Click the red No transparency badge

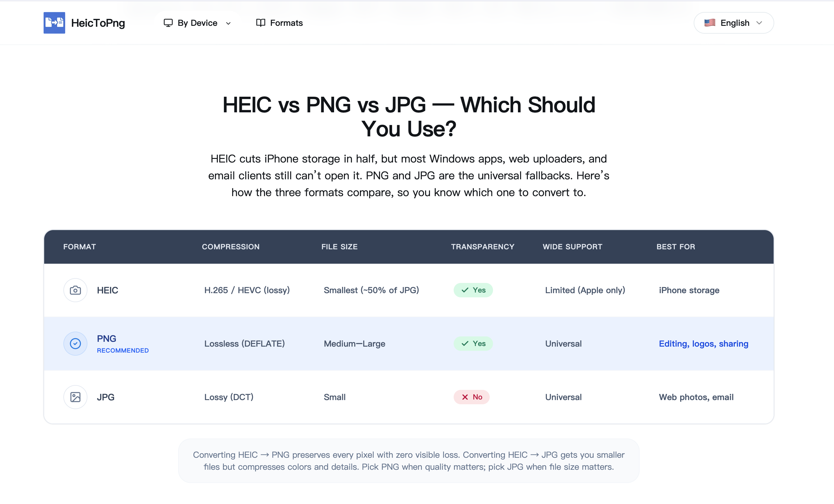[x=471, y=397]
